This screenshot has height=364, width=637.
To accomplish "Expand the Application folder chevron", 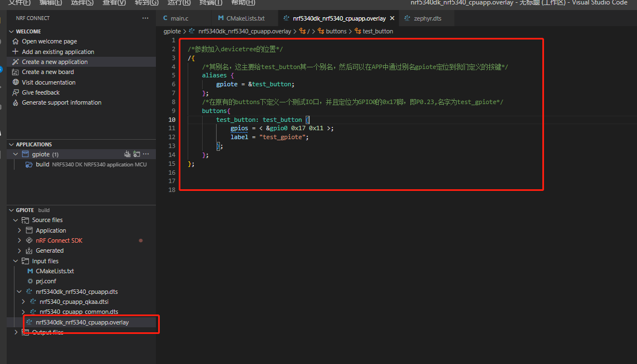I will coord(19,230).
